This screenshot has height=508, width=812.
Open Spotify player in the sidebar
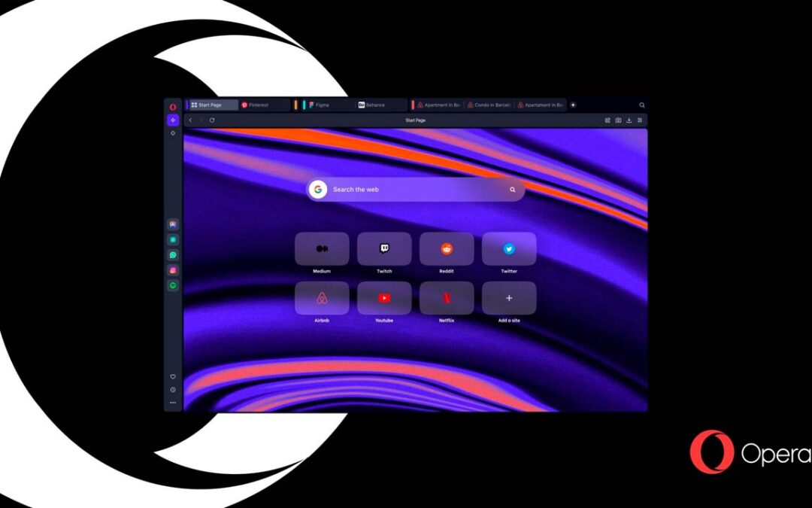click(x=173, y=285)
